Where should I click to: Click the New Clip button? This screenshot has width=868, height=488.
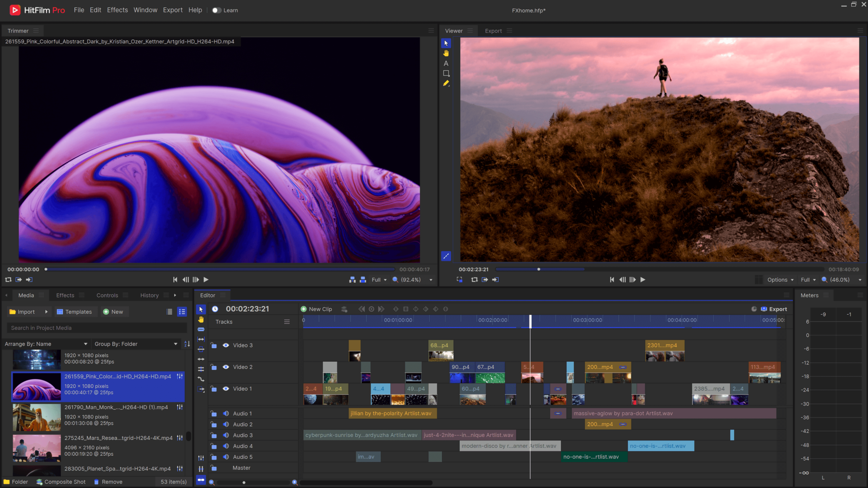316,309
